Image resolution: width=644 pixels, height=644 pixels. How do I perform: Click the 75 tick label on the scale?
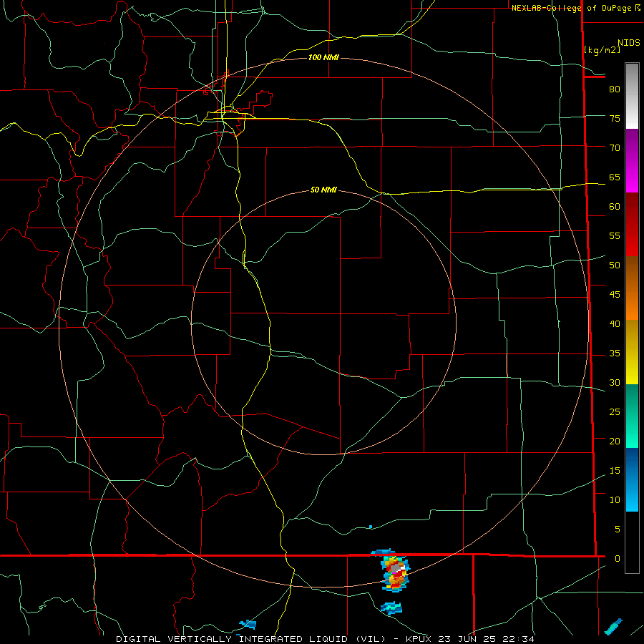[x=615, y=118]
